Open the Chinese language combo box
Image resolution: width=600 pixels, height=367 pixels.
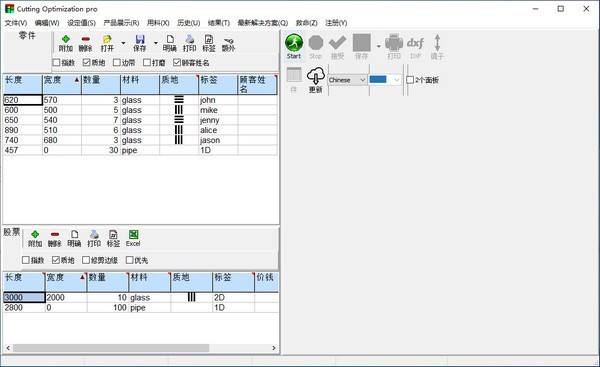click(347, 80)
